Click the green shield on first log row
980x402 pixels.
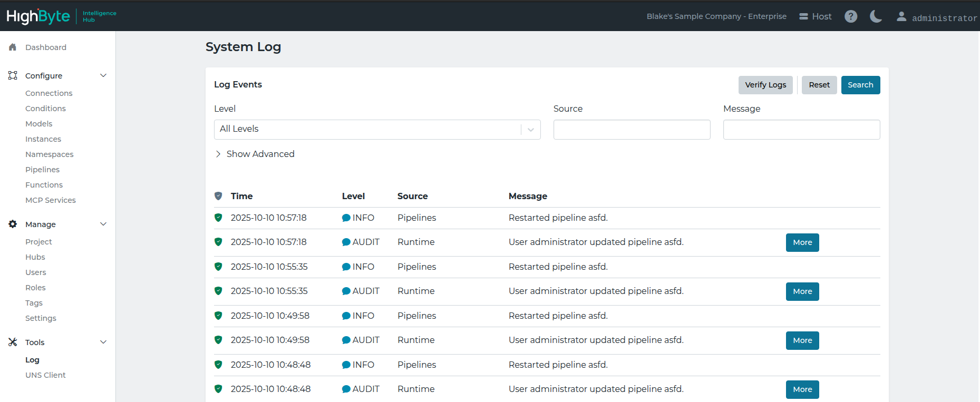point(218,218)
